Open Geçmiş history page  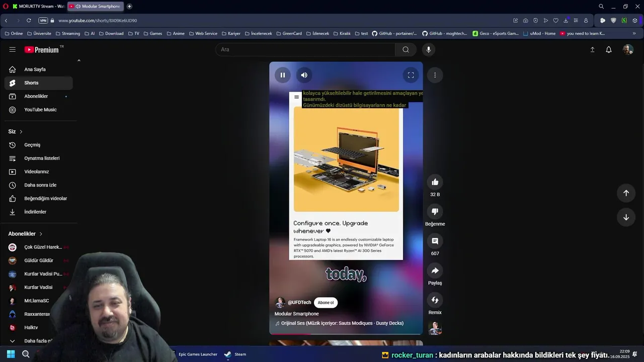point(39,145)
